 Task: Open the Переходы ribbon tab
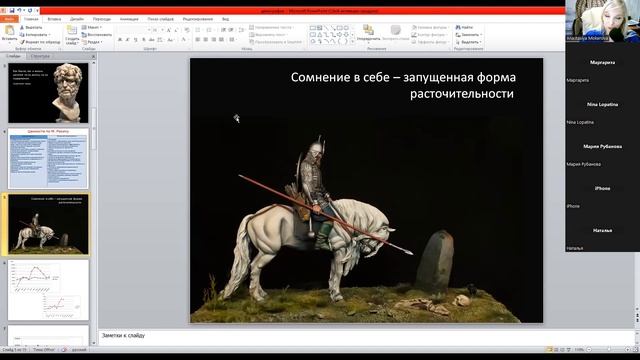(x=102, y=19)
